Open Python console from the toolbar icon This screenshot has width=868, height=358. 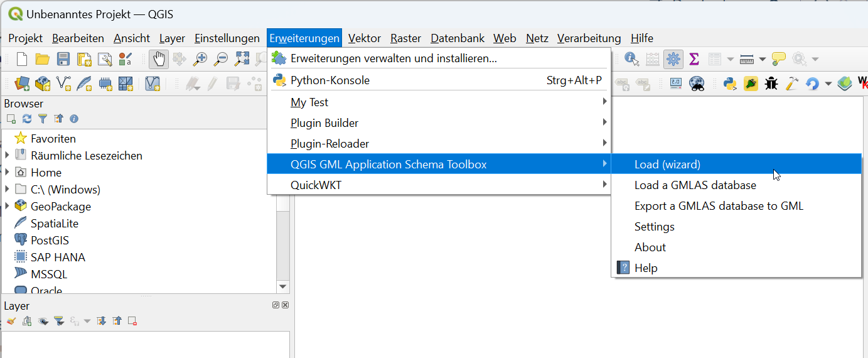[x=729, y=83]
